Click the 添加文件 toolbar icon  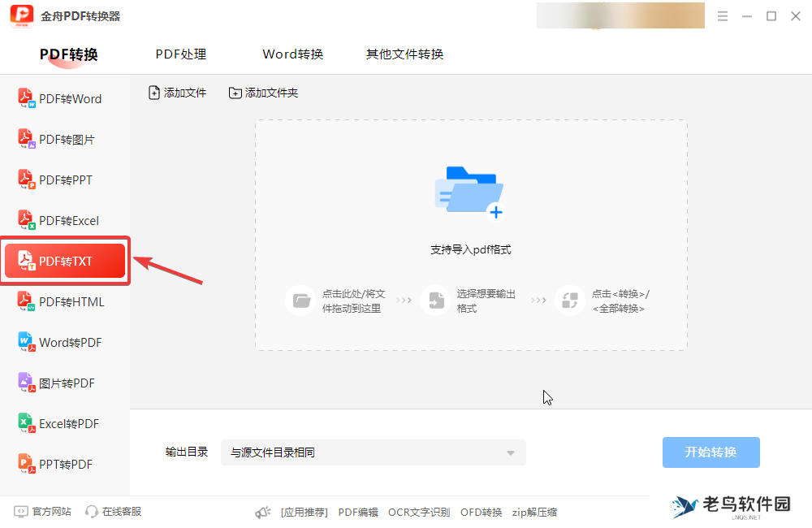click(177, 93)
